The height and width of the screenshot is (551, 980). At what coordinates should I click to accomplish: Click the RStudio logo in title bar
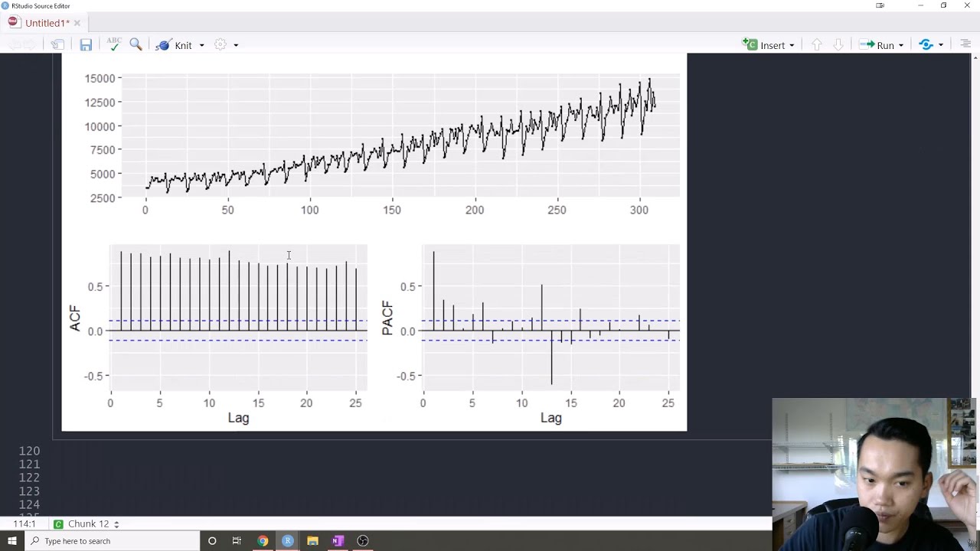(5, 5)
